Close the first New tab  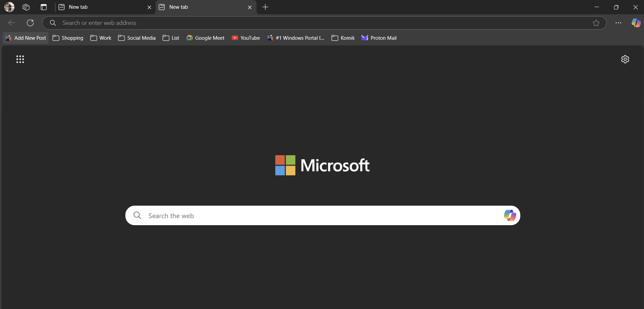[149, 7]
